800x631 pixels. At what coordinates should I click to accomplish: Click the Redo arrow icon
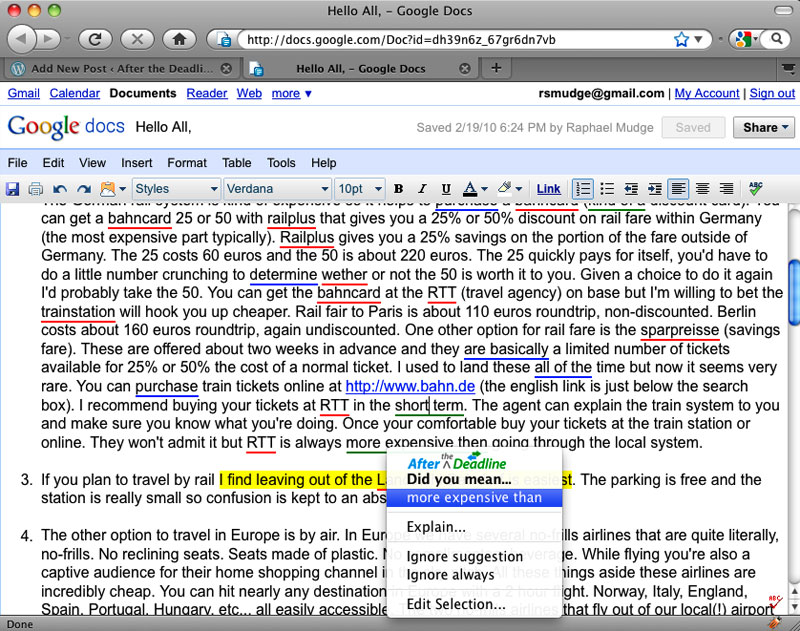click(x=84, y=189)
